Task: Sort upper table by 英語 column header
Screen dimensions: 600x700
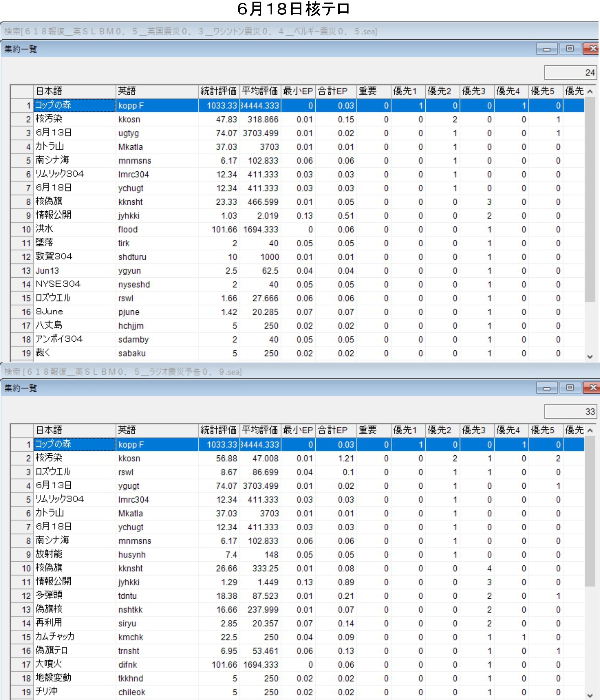Action: point(157,91)
